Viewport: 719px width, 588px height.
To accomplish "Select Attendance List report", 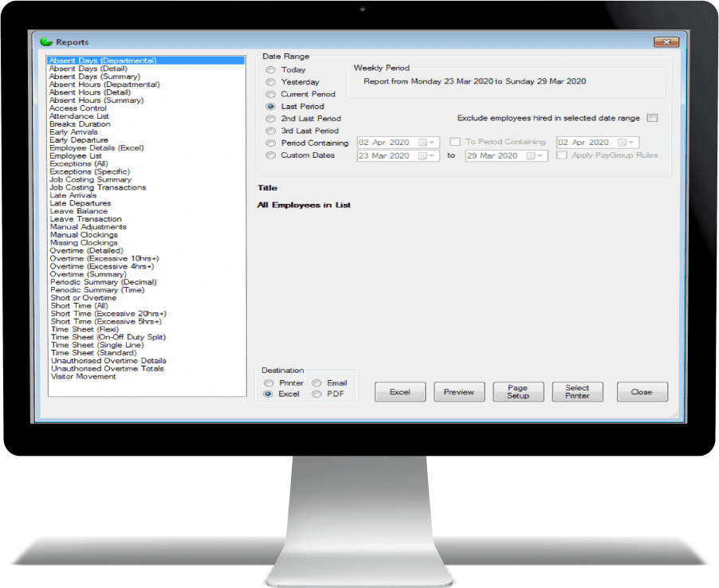I will point(80,116).
